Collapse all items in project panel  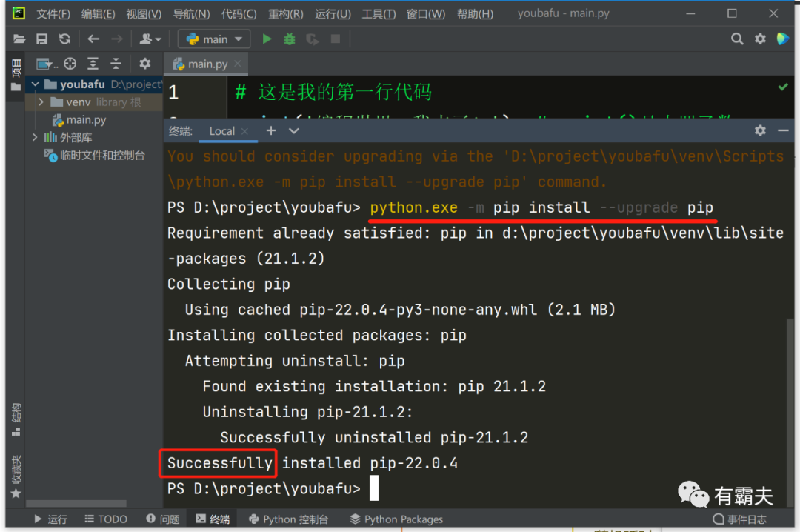[116, 64]
